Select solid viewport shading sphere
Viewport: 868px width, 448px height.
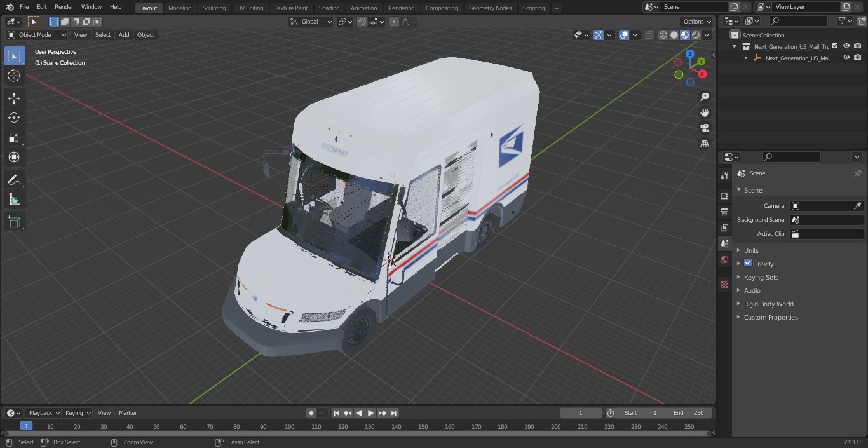[674, 35]
